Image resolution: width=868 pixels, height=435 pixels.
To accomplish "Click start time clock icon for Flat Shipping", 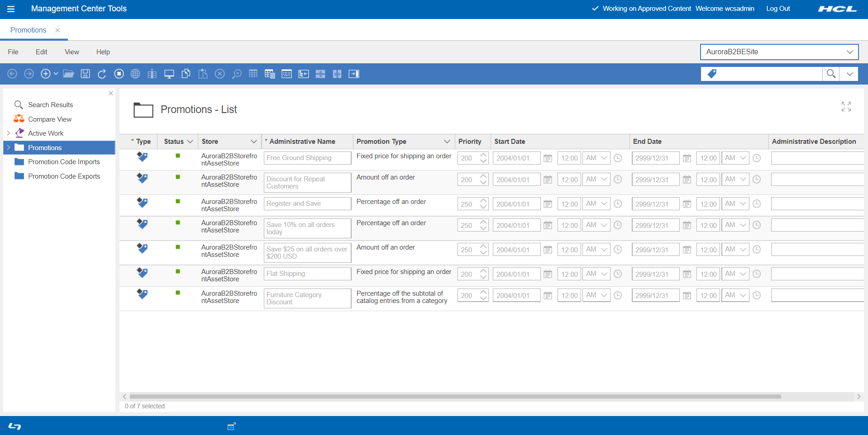I will coord(618,274).
